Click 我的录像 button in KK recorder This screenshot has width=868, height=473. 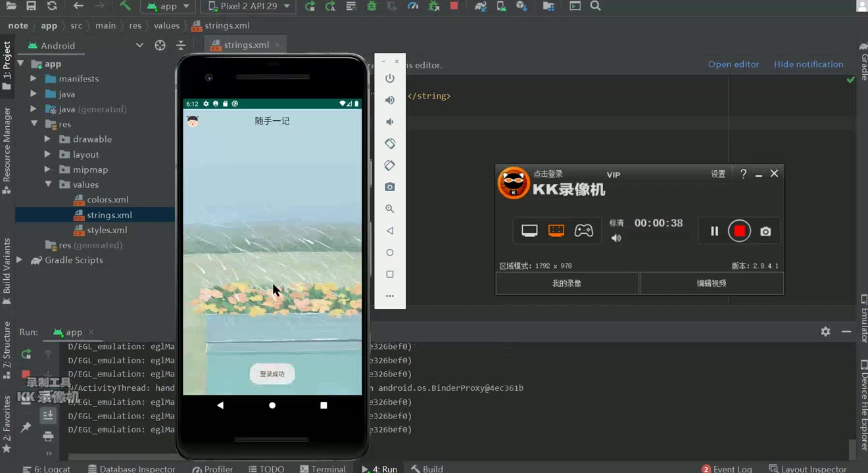[x=567, y=283]
